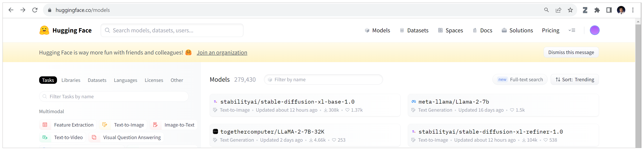Toggle the browser side panel icon

[x=609, y=10]
